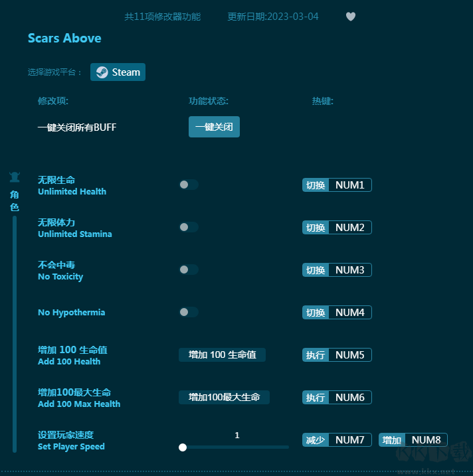This screenshot has width=473, height=476.
Task: Enable No Hypothermia toggle
Action: point(188,313)
